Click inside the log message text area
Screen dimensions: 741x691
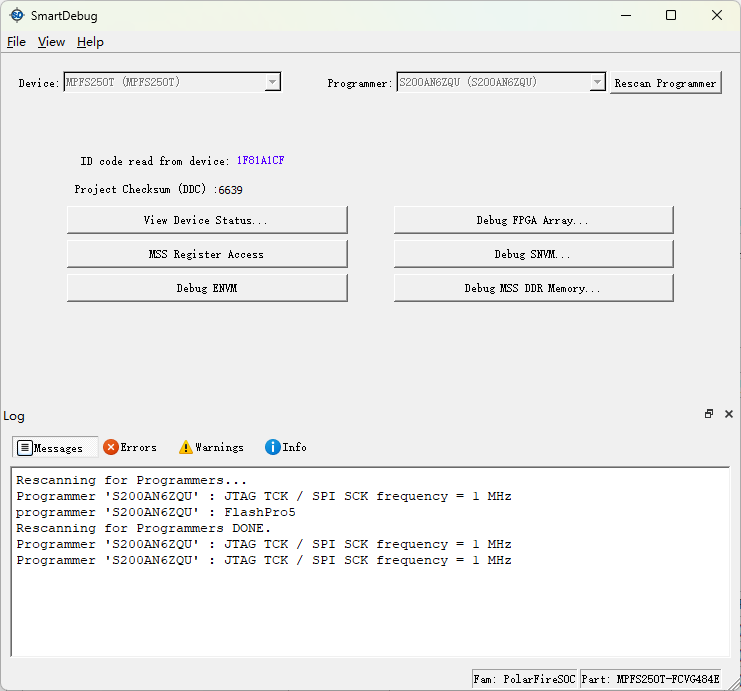point(370,561)
